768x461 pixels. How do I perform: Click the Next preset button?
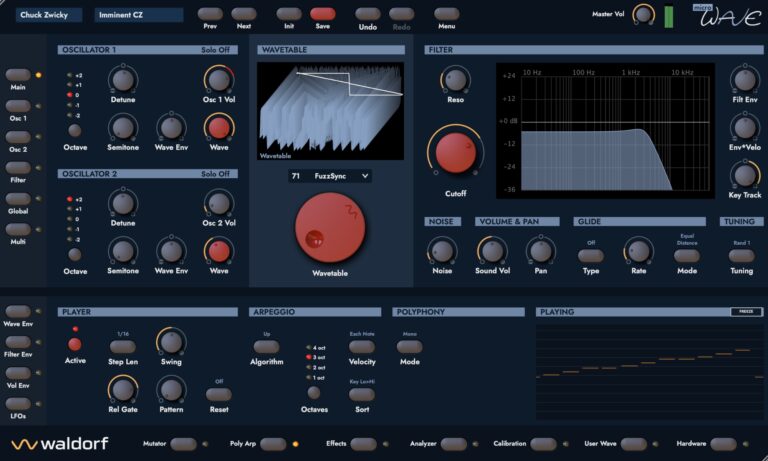pyautogui.click(x=243, y=14)
